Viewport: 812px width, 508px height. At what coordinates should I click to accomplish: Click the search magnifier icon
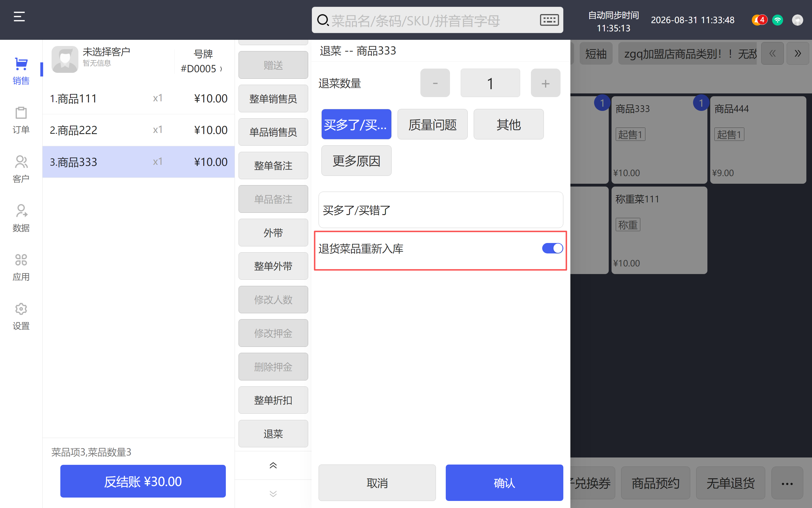[323, 20]
